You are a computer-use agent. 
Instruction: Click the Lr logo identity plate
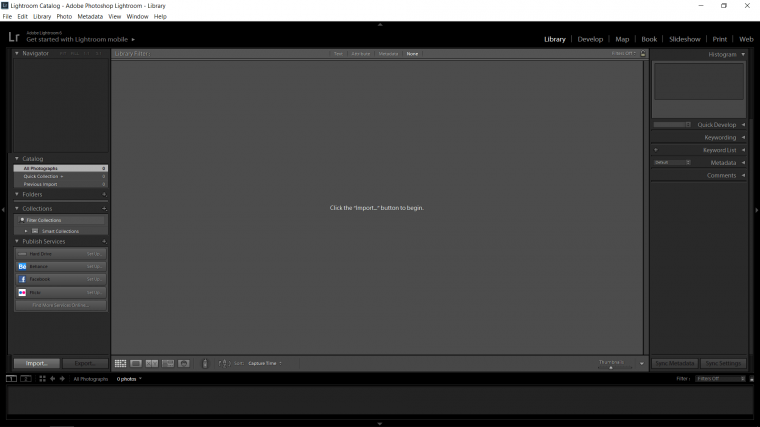(x=14, y=37)
